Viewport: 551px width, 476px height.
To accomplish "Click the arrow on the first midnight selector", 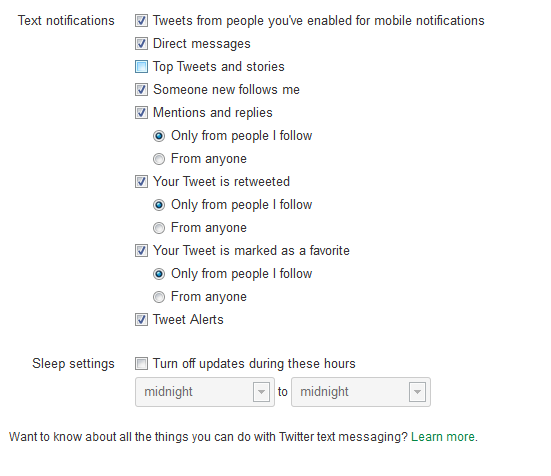I will tap(261, 392).
